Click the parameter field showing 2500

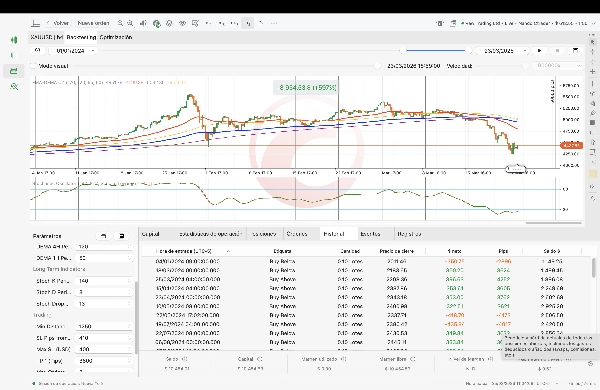click(104, 361)
